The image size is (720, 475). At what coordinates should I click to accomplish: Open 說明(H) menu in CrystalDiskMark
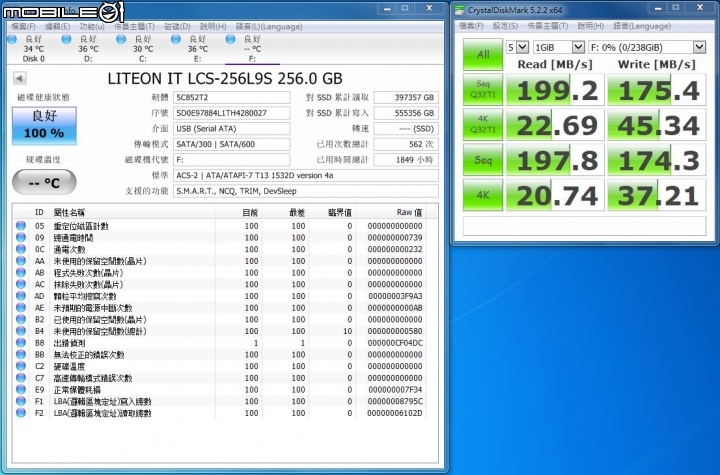click(591, 26)
